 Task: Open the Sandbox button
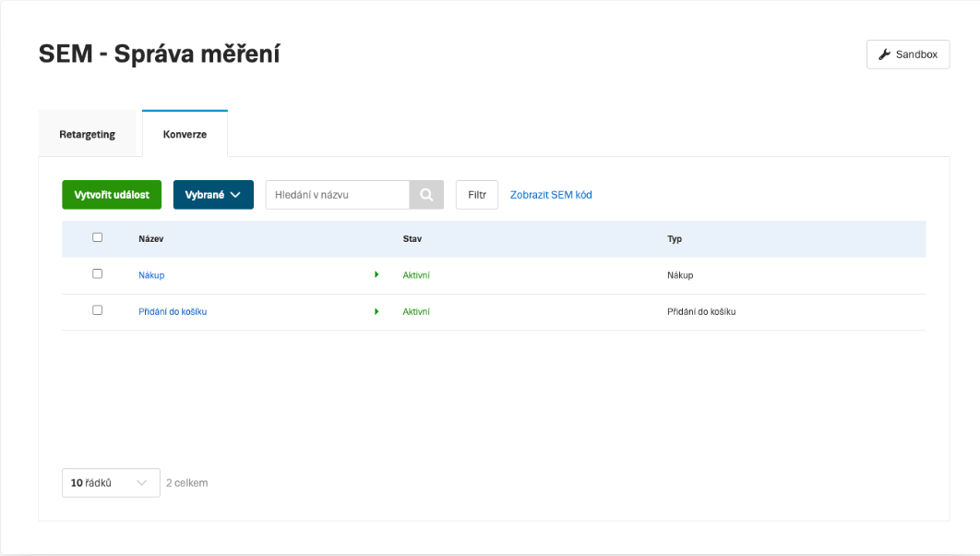tap(907, 54)
